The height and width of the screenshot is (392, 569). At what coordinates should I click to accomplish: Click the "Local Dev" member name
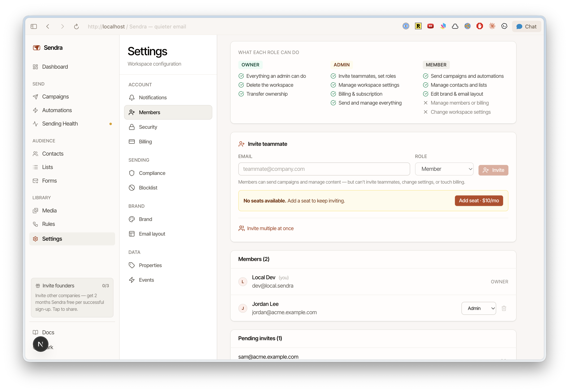tap(264, 277)
